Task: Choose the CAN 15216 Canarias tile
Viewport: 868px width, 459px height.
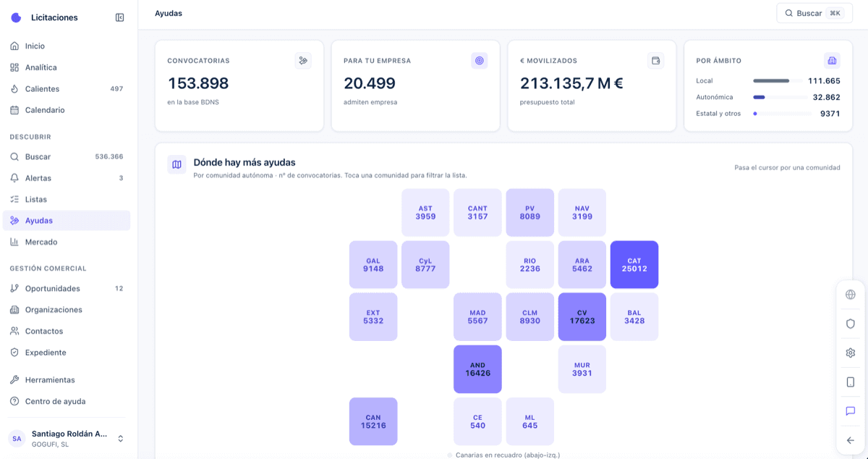Action: [x=373, y=421]
